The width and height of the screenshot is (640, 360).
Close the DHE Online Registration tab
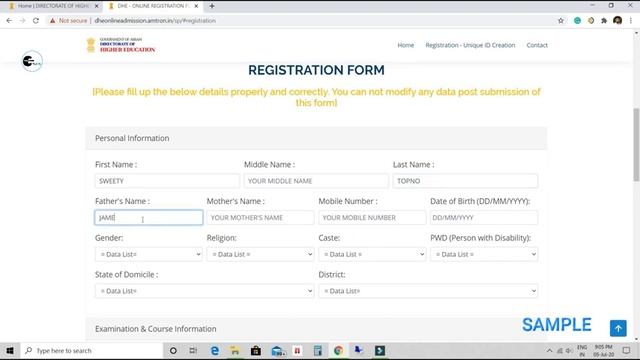[x=196, y=6]
